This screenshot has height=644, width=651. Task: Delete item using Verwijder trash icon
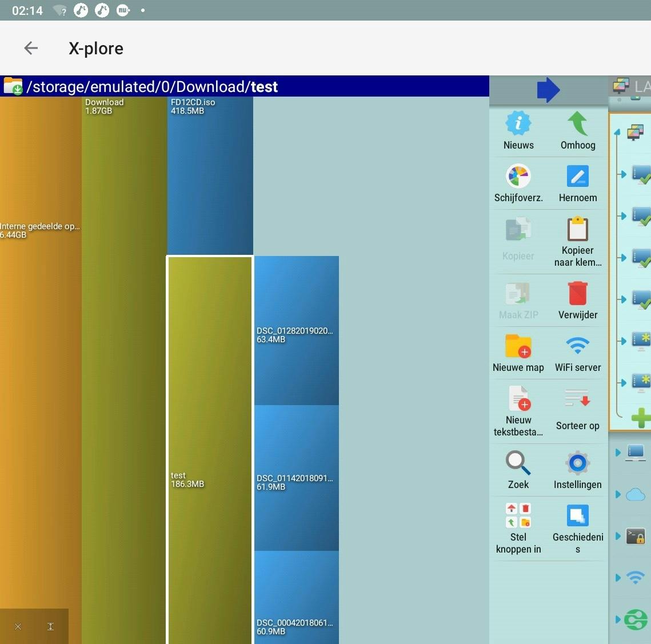pyautogui.click(x=577, y=301)
